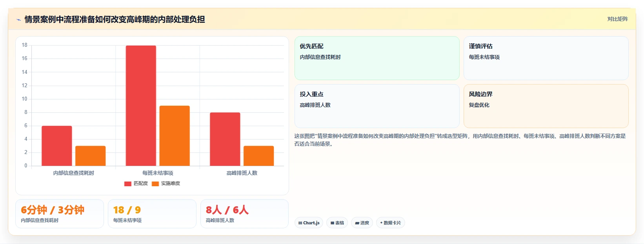
Task: Click the 每班未结事项 x-axis label
Action: coord(158,173)
